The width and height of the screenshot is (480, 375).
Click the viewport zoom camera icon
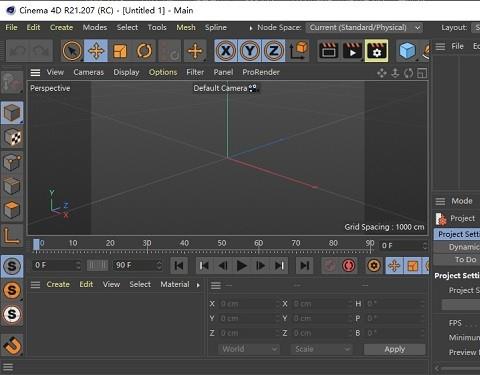point(395,73)
